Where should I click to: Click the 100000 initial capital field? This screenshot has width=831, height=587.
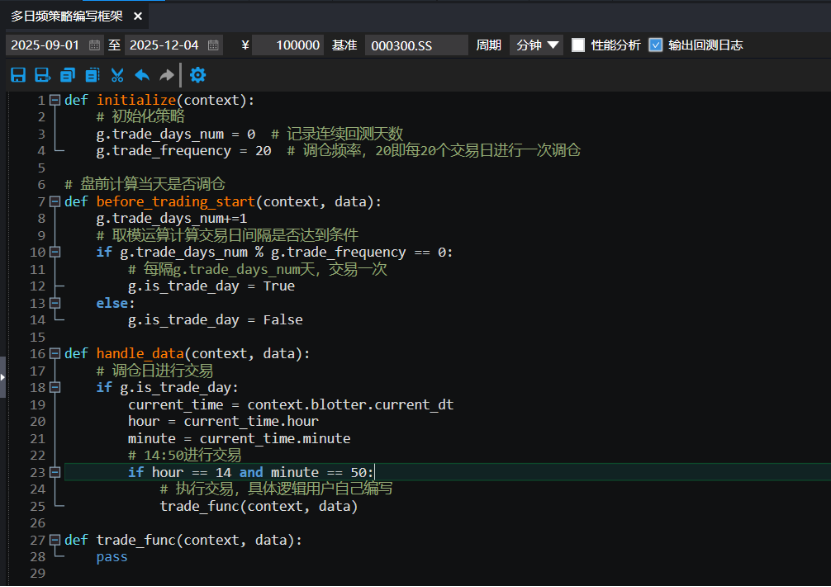point(287,45)
